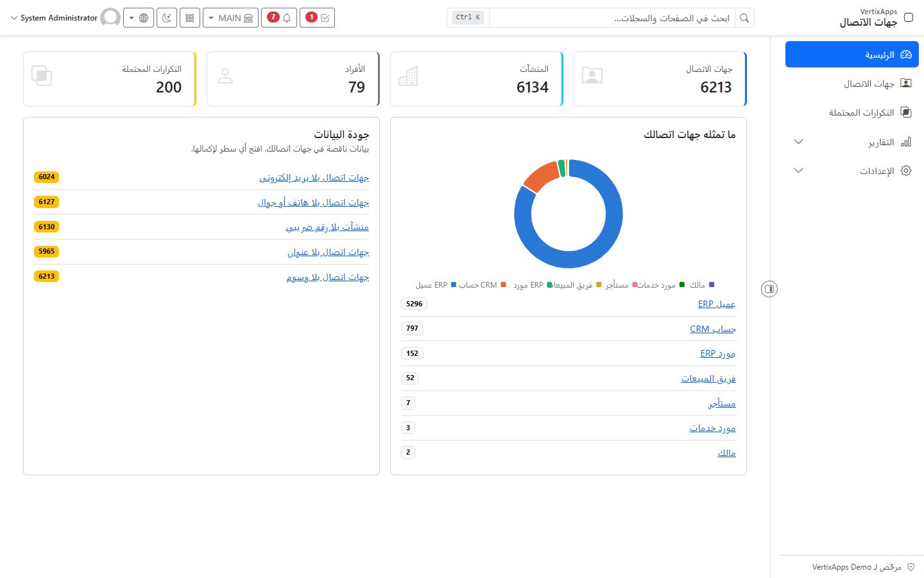Viewport: 924px width, 578px height.
Task: Collapse the sidebar with the panel toggle
Action: [770, 289]
